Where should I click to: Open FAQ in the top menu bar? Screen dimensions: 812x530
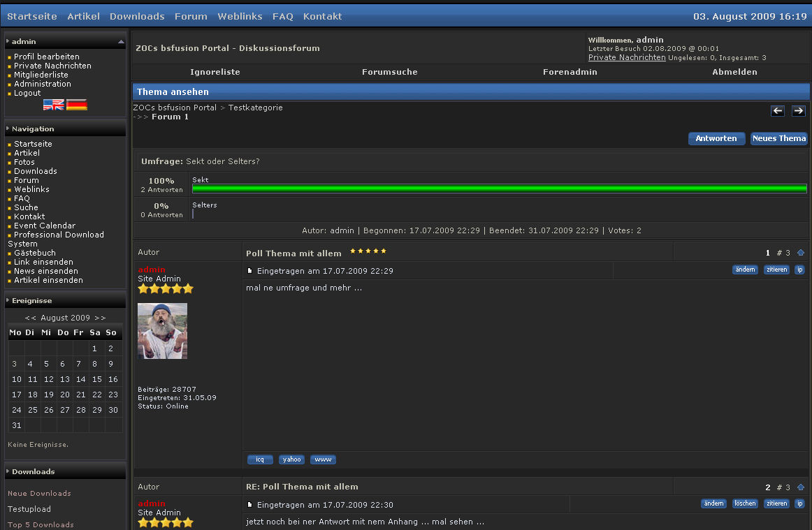(283, 16)
